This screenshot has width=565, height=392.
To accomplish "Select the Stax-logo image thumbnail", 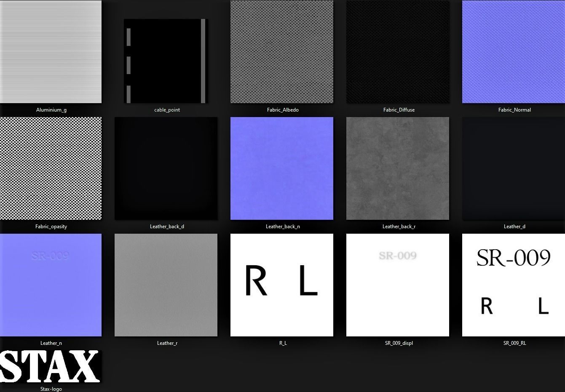I will 51,366.
